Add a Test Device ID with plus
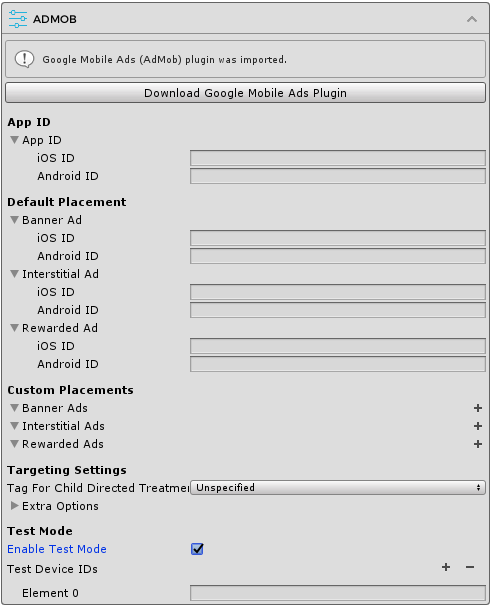Screen dimensions: 497x609 (x=446, y=567)
